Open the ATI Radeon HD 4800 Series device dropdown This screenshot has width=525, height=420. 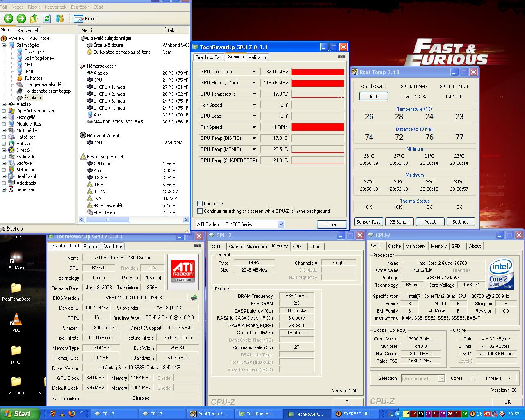click(281, 224)
